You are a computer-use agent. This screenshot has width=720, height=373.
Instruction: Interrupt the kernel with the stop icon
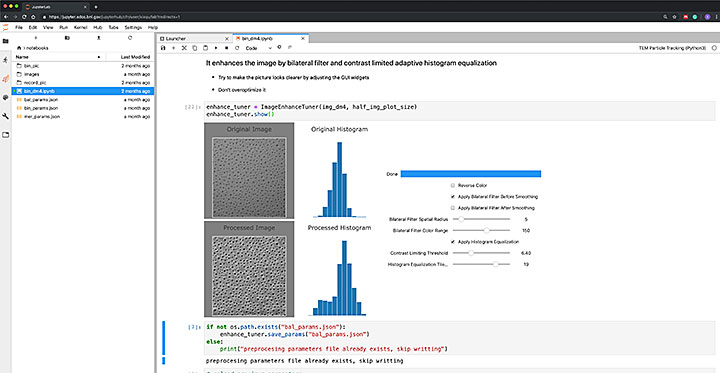[x=226, y=48]
